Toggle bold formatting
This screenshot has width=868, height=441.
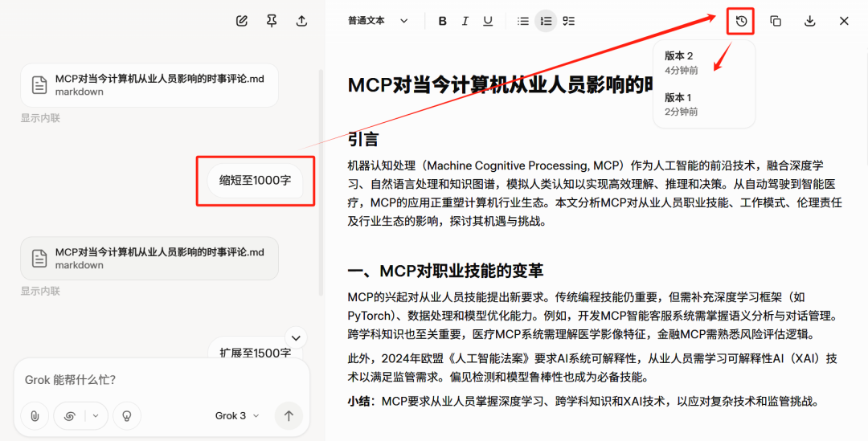[x=442, y=22]
